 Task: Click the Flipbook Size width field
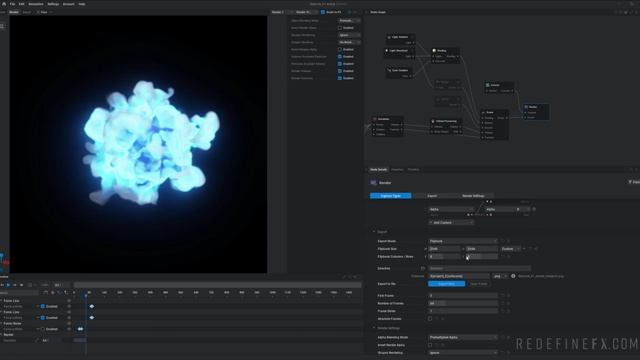[x=444, y=249]
